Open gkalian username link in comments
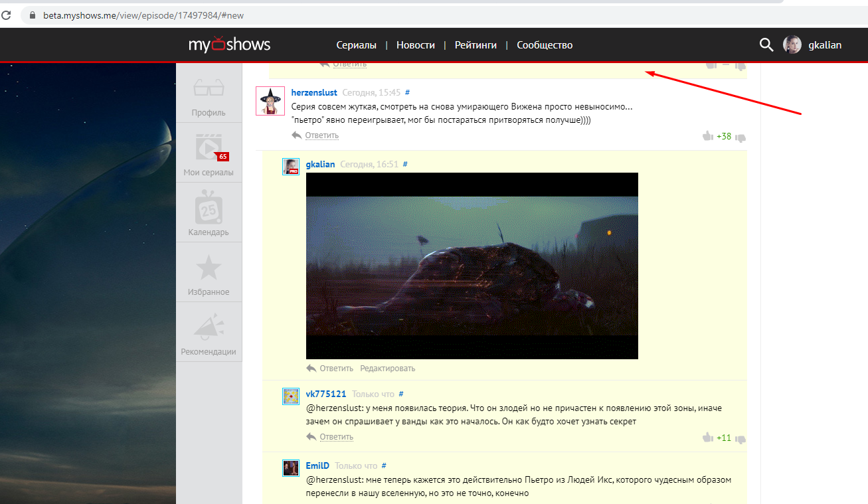Image resolution: width=868 pixels, height=504 pixels. 321,164
